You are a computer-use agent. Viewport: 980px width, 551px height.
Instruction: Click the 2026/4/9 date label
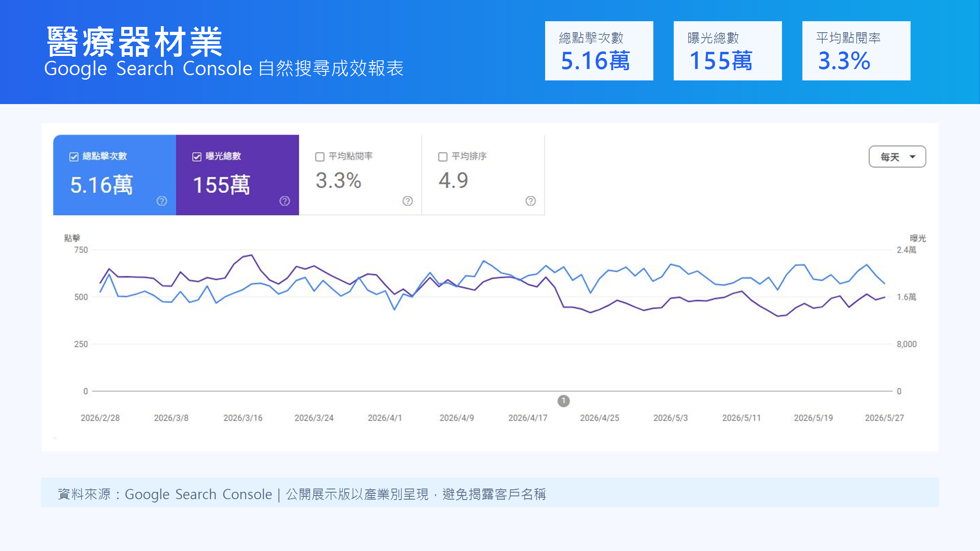click(x=457, y=418)
